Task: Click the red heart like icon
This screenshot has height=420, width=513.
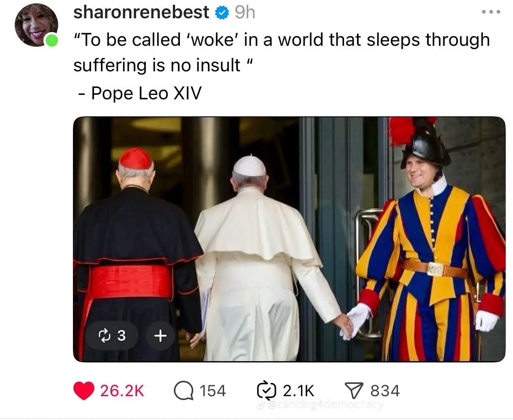Action: (x=83, y=391)
